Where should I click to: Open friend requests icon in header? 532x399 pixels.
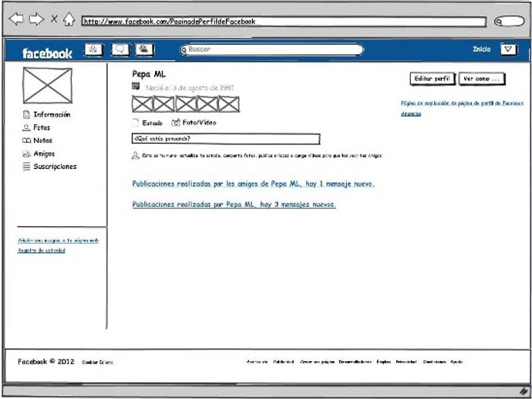94,50
